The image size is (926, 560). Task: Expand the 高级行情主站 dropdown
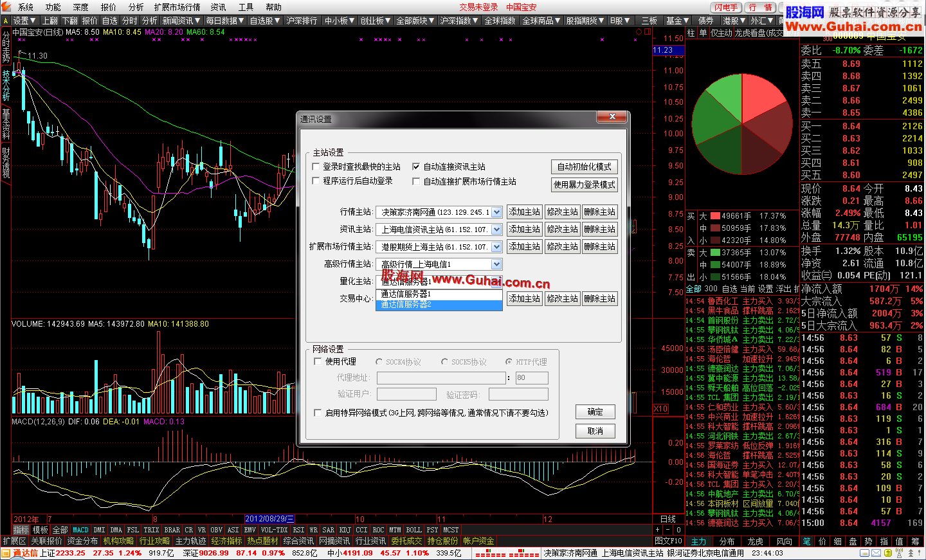coord(496,264)
